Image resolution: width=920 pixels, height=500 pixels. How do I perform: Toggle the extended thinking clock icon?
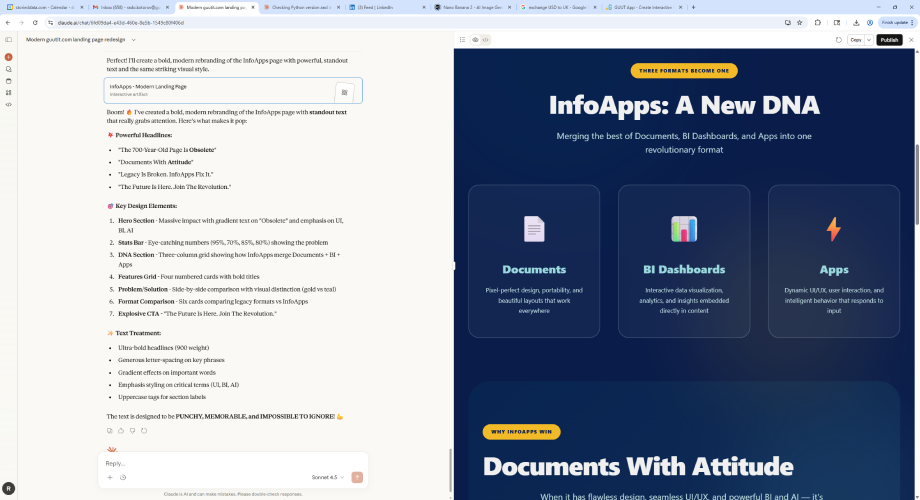(x=123, y=477)
